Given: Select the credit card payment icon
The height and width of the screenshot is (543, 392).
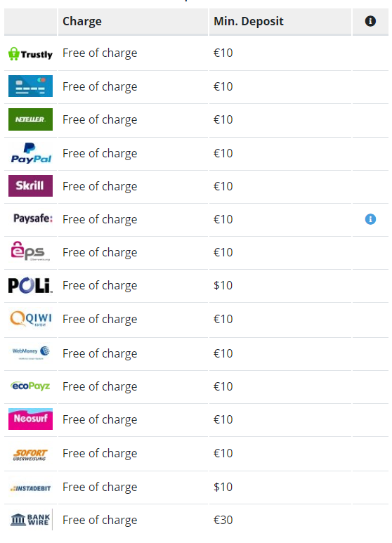Looking at the screenshot, I should [30, 86].
